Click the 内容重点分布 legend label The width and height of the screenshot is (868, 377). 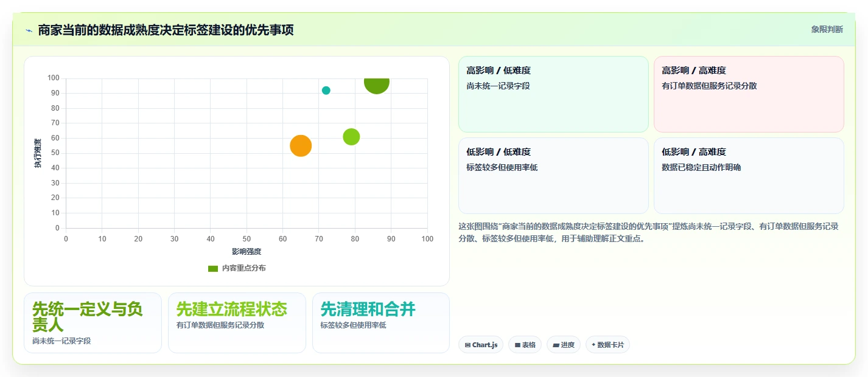[x=243, y=268]
